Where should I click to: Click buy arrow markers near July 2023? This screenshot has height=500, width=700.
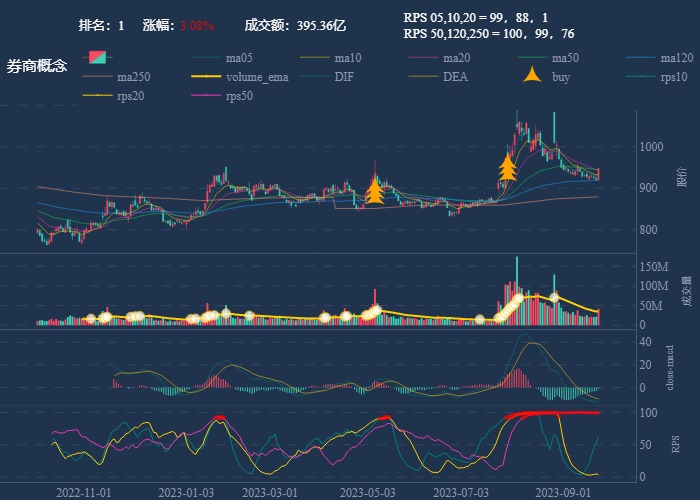[507, 166]
